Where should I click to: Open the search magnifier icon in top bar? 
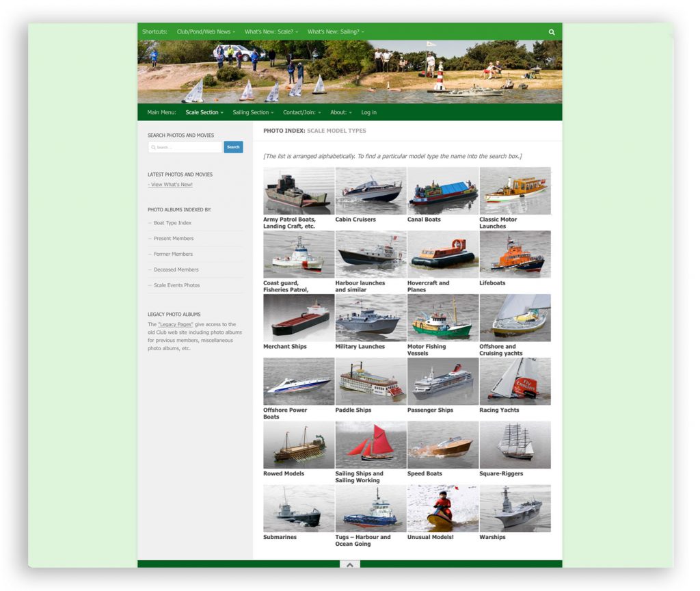(552, 31)
